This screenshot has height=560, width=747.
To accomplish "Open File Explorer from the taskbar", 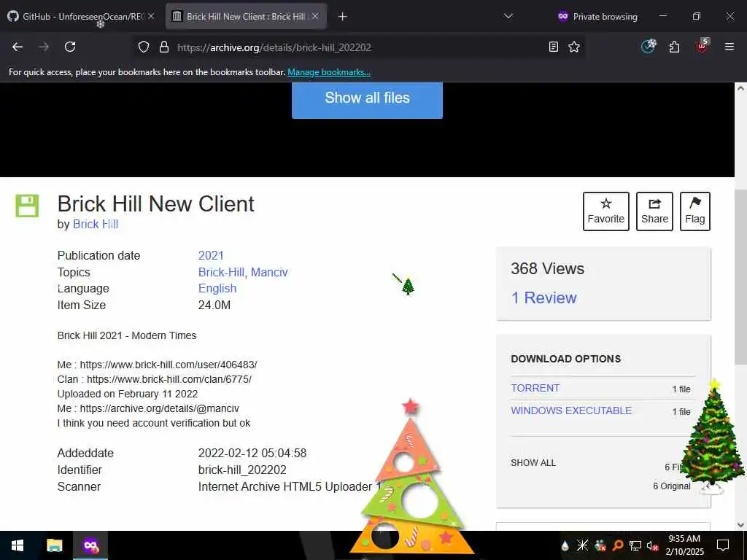I will (x=54, y=545).
